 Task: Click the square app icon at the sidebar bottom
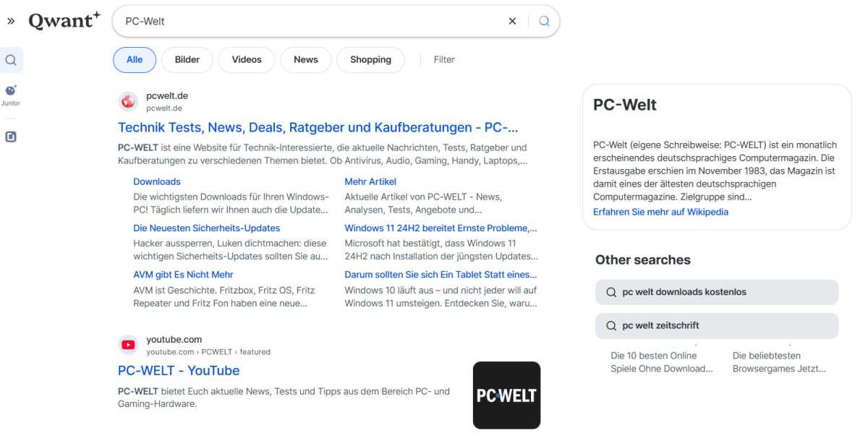[11, 136]
